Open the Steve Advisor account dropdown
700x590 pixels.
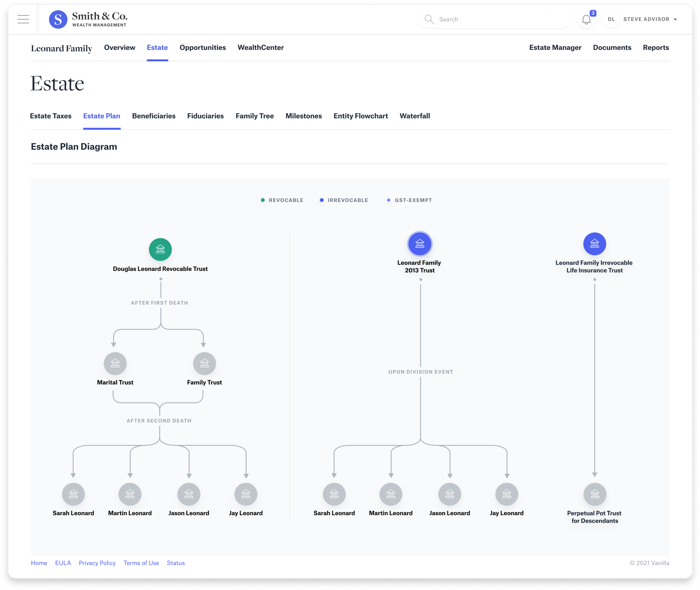tap(649, 19)
